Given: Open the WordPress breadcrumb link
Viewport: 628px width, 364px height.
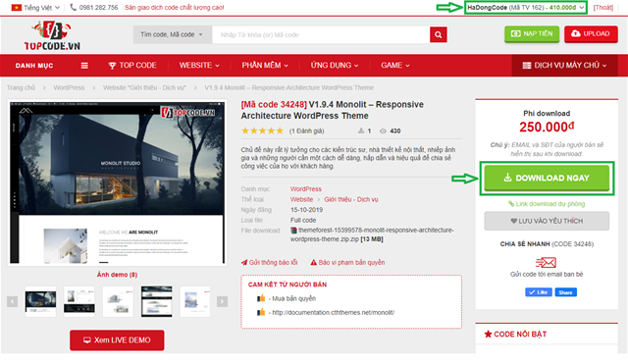Looking at the screenshot, I should coord(69,87).
